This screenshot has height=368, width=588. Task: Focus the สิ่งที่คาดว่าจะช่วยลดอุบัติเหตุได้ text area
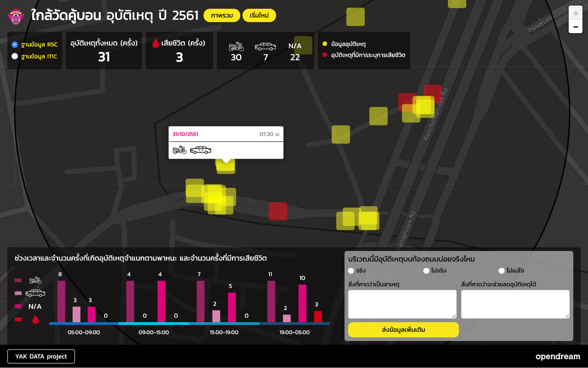515,304
